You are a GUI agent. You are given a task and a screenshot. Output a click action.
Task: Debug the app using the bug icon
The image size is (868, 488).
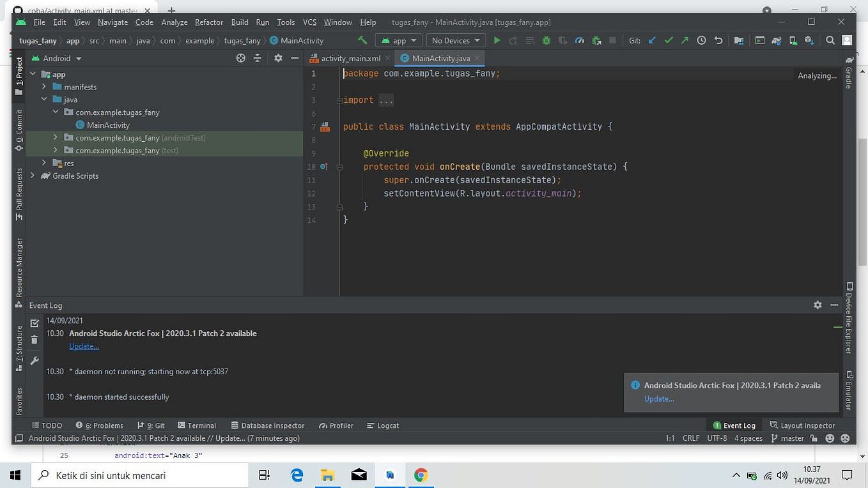545,40
